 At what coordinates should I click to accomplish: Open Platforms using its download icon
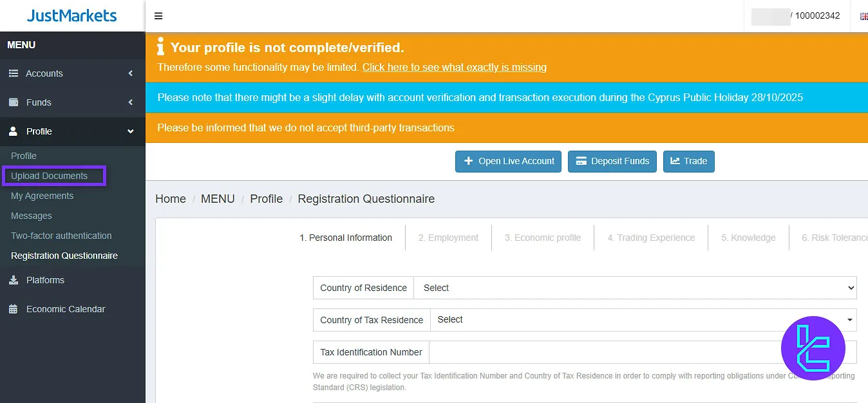[x=13, y=280]
